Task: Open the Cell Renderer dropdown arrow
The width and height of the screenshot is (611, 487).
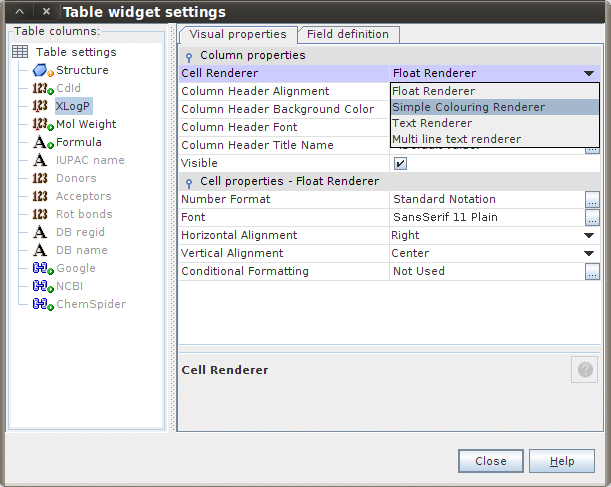Action: click(589, 73)
